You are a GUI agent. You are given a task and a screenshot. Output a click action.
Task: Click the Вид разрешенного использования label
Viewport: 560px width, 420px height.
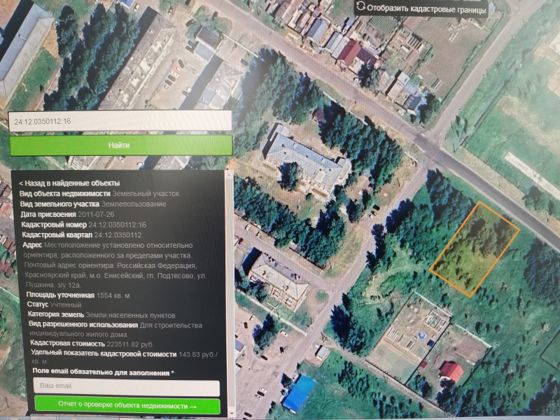pyautogui.click(x=83, y=325)
